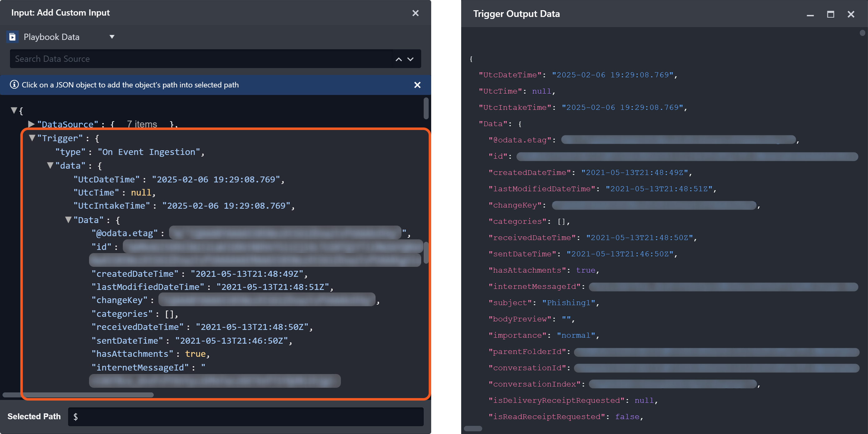The image size is (868, 434).
Task: Dismiss the JSON object hint banner
Action: pyautogui.click(x=417, y=85)
